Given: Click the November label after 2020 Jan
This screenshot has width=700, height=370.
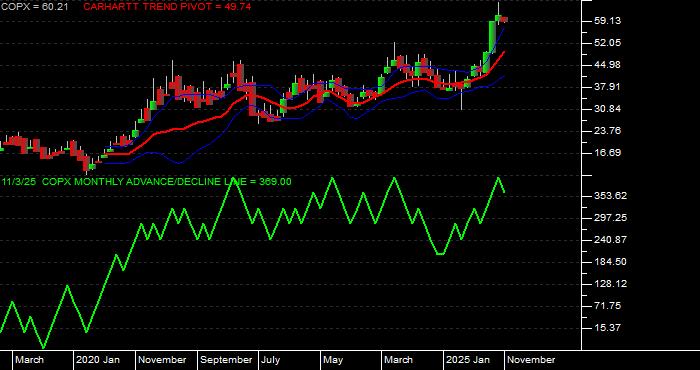Looking at the screenshot, I should 162,360.
